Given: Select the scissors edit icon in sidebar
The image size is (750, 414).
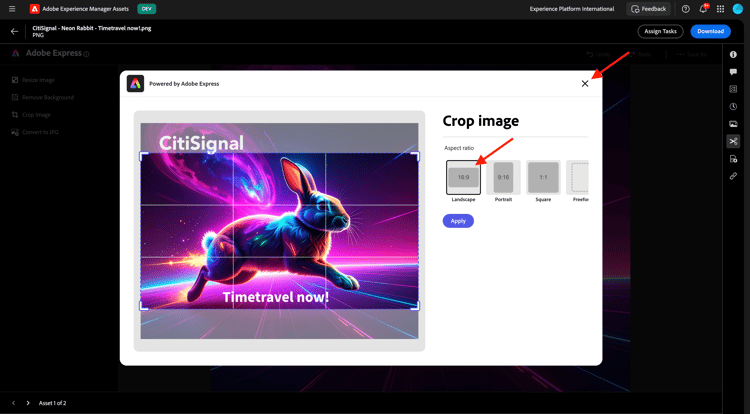Looking at the screenshot, I should (733, 141).
